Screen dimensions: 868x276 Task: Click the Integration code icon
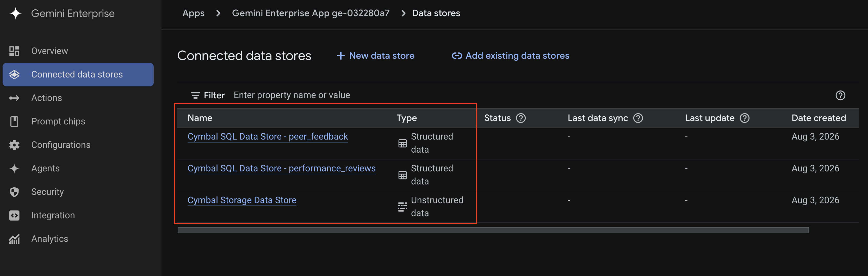tap(14, 215)
